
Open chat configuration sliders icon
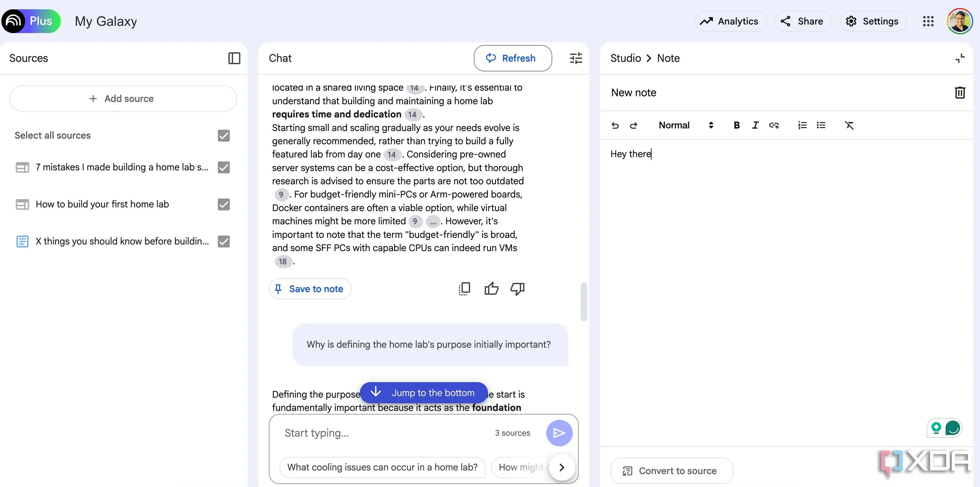tap(576, 58)
